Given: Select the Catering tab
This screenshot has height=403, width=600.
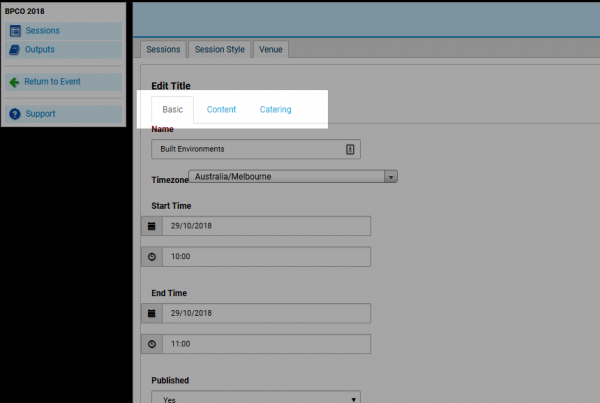Looking at the screenshot, I should click(x=276, y=109).
